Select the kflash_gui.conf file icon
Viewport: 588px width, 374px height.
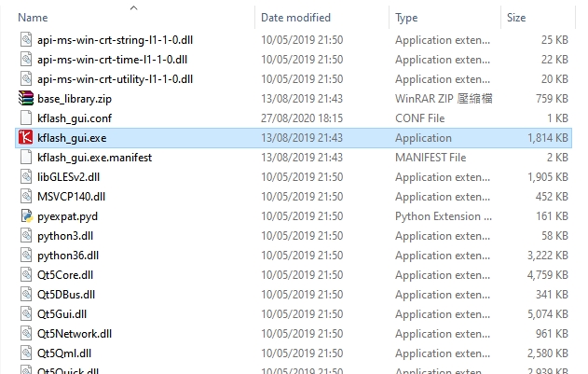(x=25, y=118)
